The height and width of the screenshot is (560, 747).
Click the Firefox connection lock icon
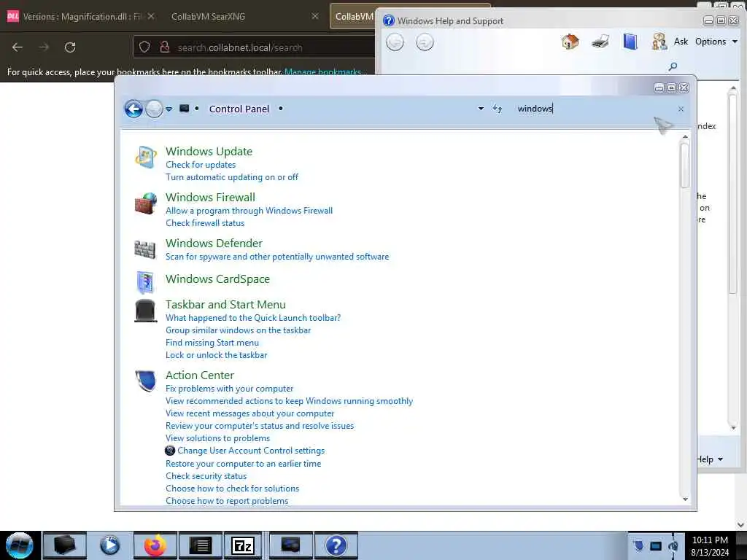[x=164, y=47]
